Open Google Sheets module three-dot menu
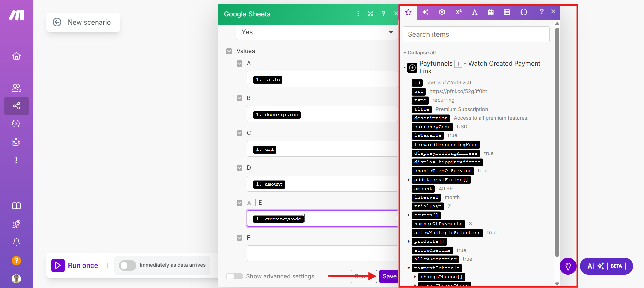The image size is (644, 288). 358,14
